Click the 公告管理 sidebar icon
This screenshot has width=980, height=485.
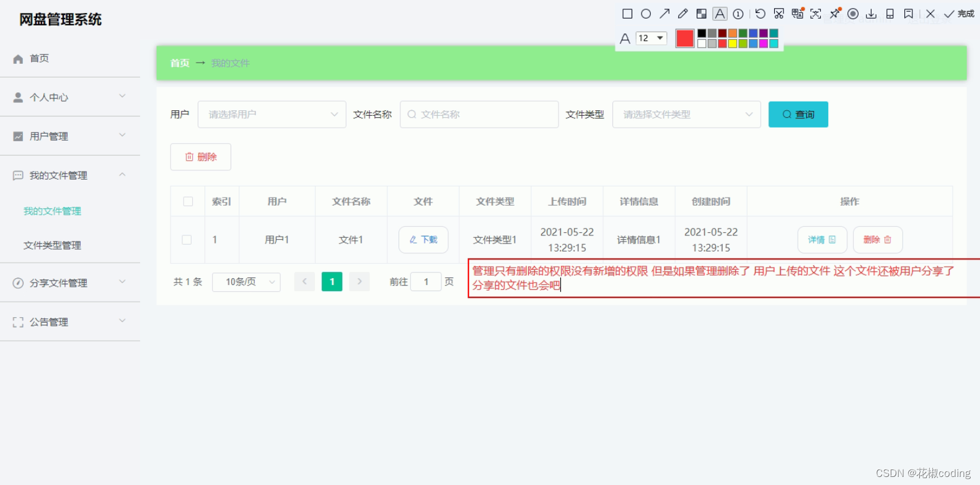coord(18,322)
